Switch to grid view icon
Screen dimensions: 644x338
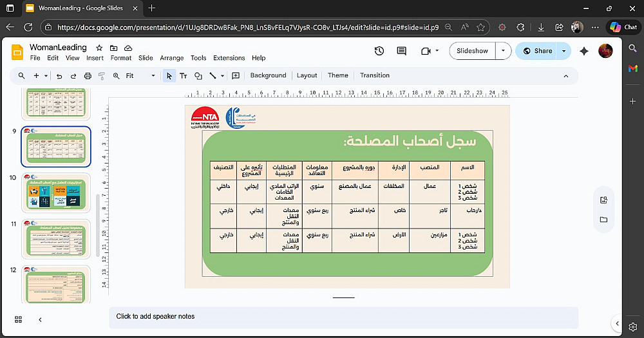(19, 319)
